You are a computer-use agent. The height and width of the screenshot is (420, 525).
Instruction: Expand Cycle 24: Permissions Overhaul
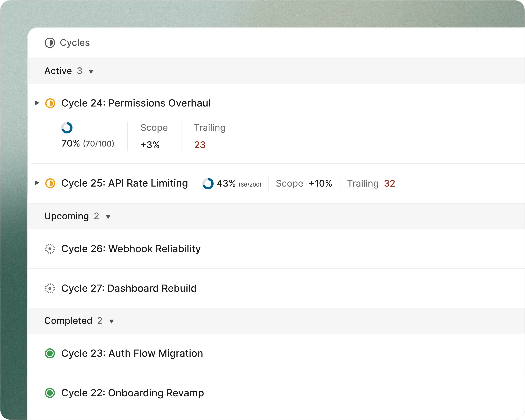click(x=37, y=103)
